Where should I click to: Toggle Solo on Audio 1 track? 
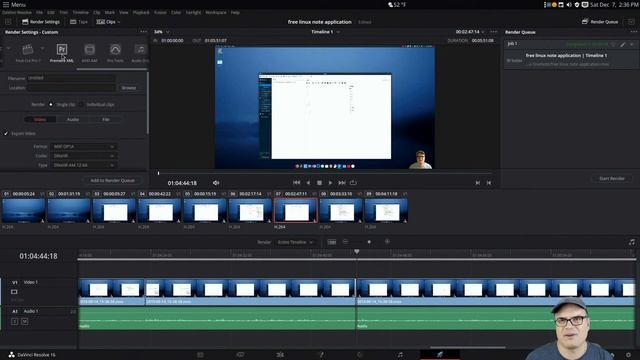click(15, 322)
